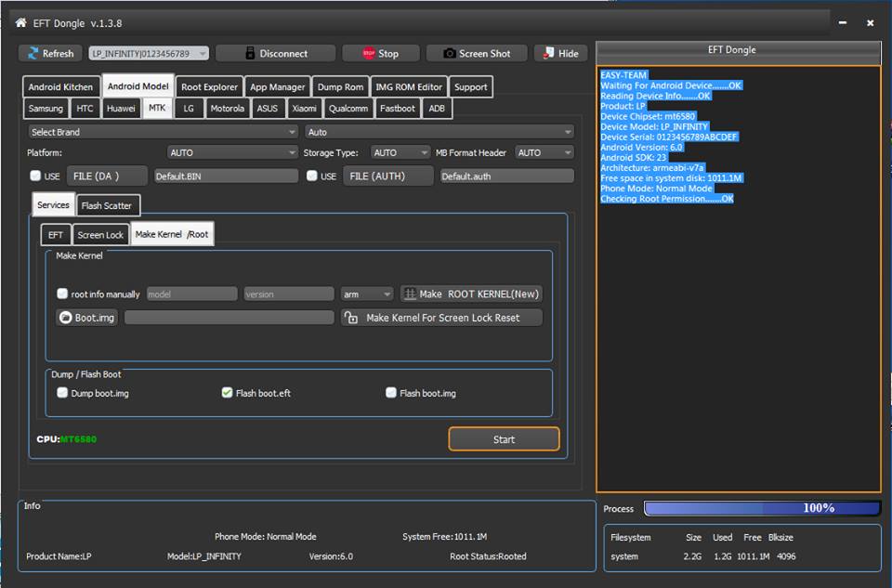Select the Motorola brand tab
Viewport: 892px width, 588px height.
click(x=227, y=108)
